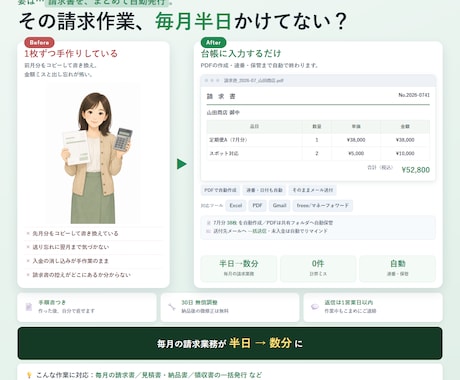Click the 返信は1営業日以内 card title

click(x=349, y=302)
